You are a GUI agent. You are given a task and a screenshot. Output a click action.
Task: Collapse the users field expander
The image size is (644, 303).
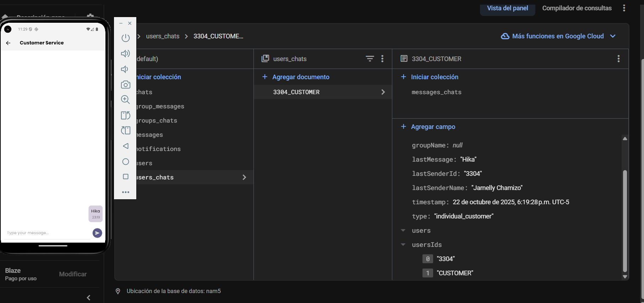[403, 231]
